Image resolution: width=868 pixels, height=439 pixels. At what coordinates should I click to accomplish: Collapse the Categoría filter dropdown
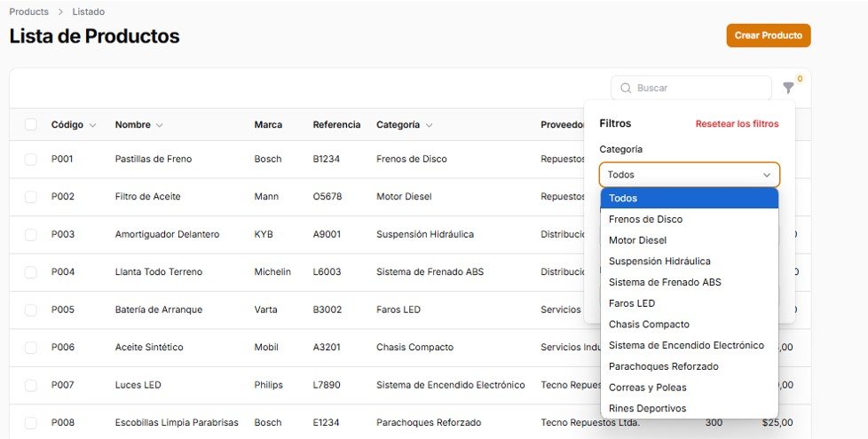(x=767, y=175)
